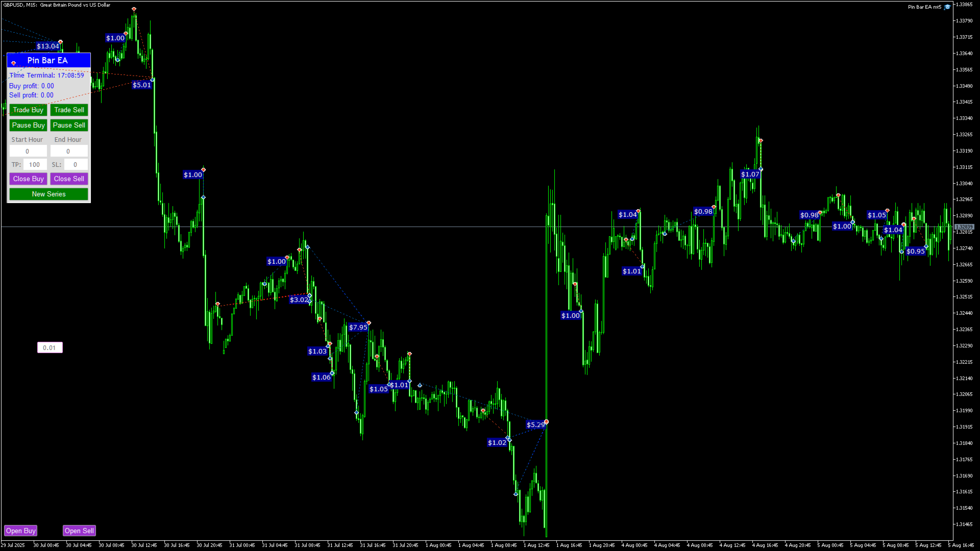Screen dimensions: 980x551
Task: Click the $5.29 profit label
Action: (536, 424)
